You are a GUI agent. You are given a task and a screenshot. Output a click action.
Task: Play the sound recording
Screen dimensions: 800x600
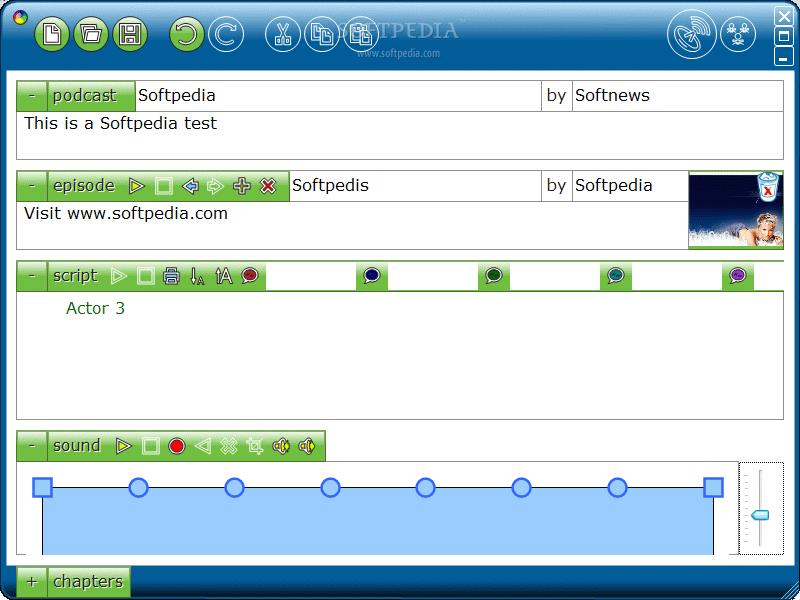tap(123, 446)
